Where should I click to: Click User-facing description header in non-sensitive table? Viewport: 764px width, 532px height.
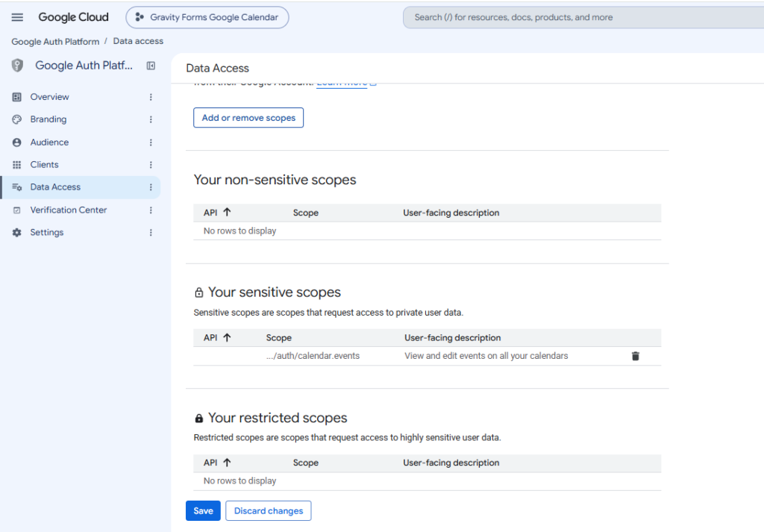point(451,213)
